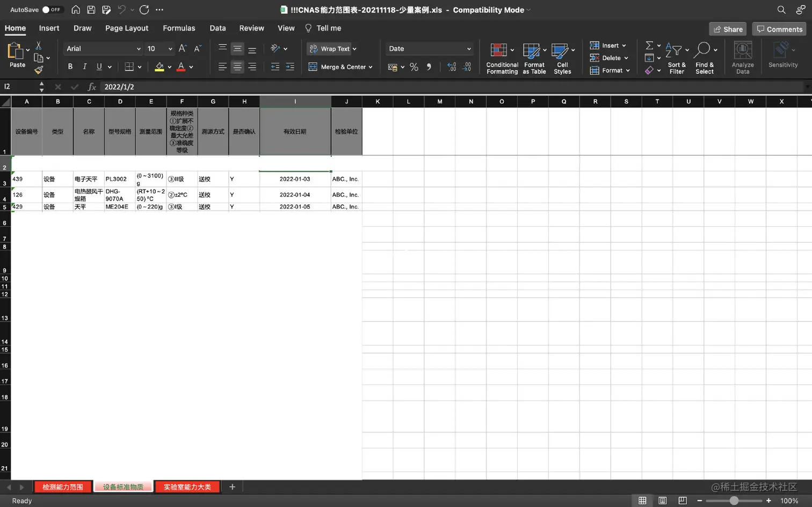
Task: Click the Redo icon in the title bar
Action: tap(143, 9)
